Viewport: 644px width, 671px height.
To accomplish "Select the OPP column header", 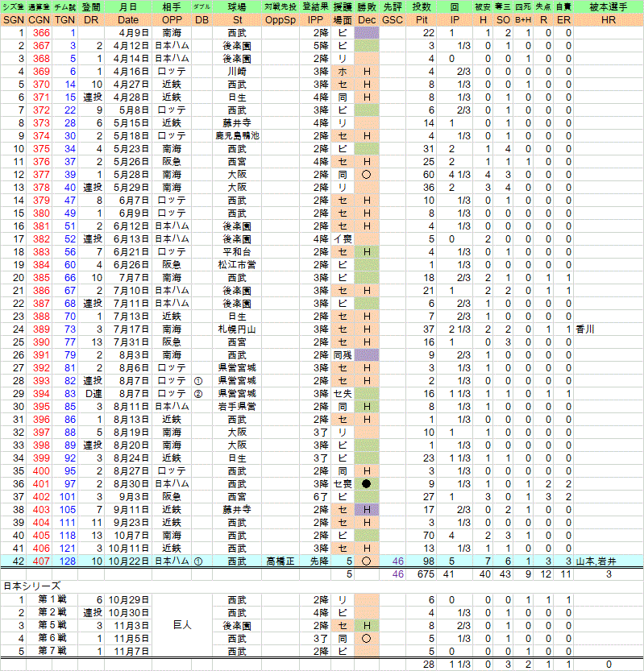I will click(172, 20).
